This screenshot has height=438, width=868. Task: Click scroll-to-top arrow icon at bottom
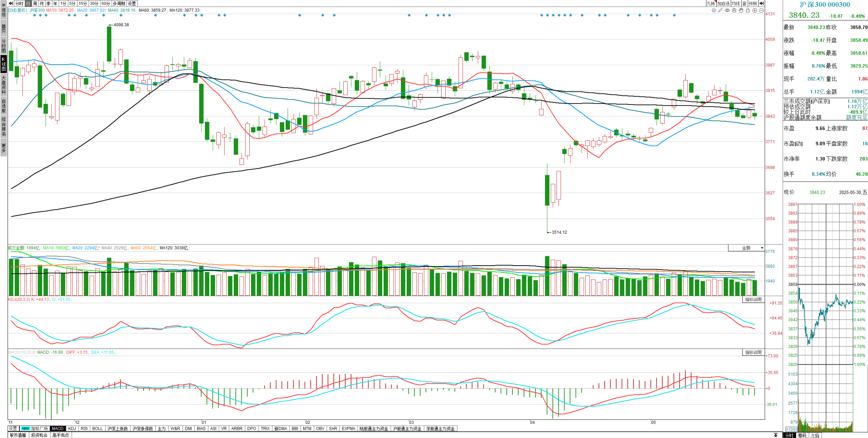click(x=776, y=435)
